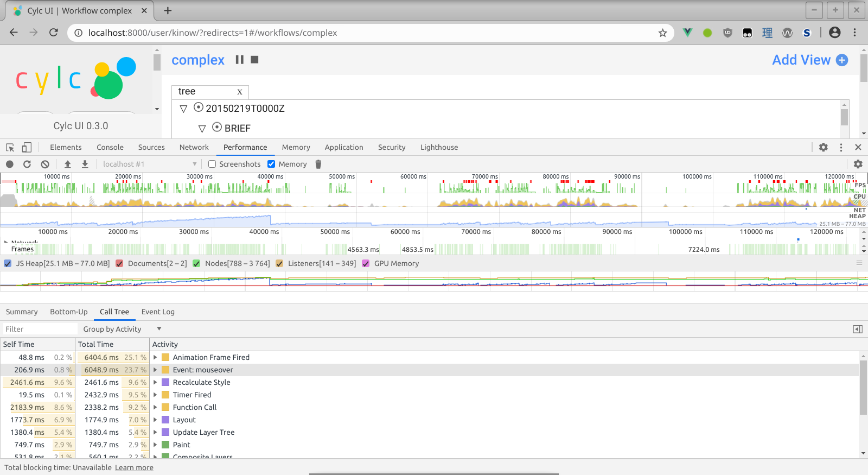Start recording a performance profile

[x=10, y=164]
